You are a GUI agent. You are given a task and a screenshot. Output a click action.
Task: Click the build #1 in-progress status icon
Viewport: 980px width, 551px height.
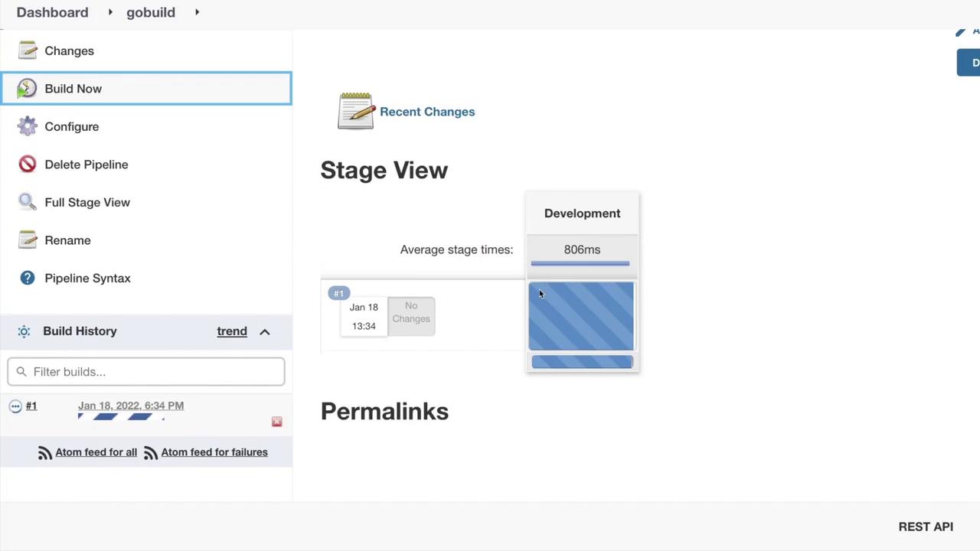pos(15,406)
